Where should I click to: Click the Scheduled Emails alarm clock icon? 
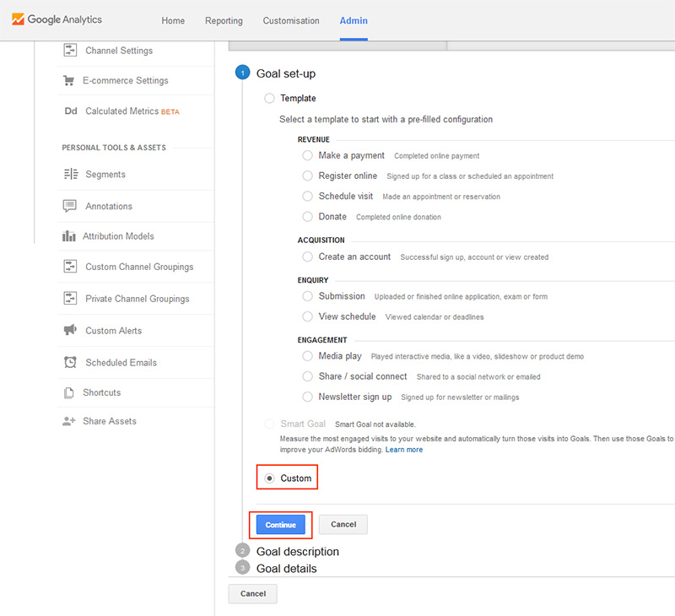[x=70, y=362]
